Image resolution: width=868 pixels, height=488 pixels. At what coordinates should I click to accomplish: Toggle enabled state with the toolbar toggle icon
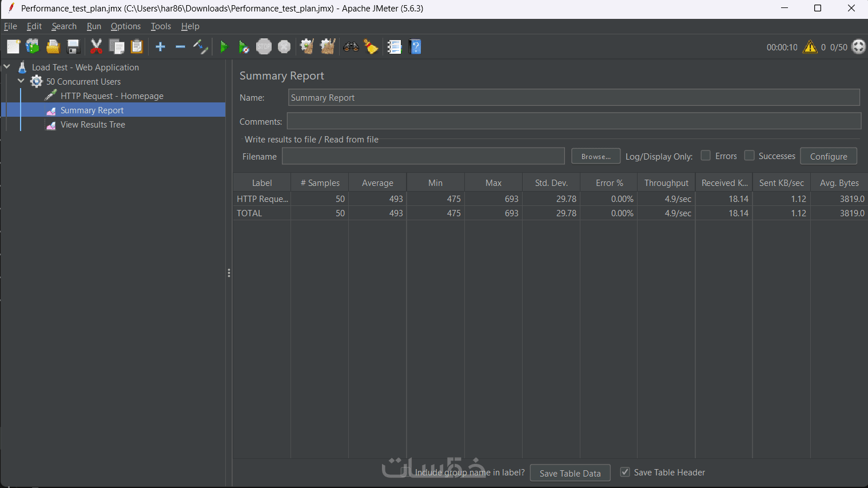(201, 47)
